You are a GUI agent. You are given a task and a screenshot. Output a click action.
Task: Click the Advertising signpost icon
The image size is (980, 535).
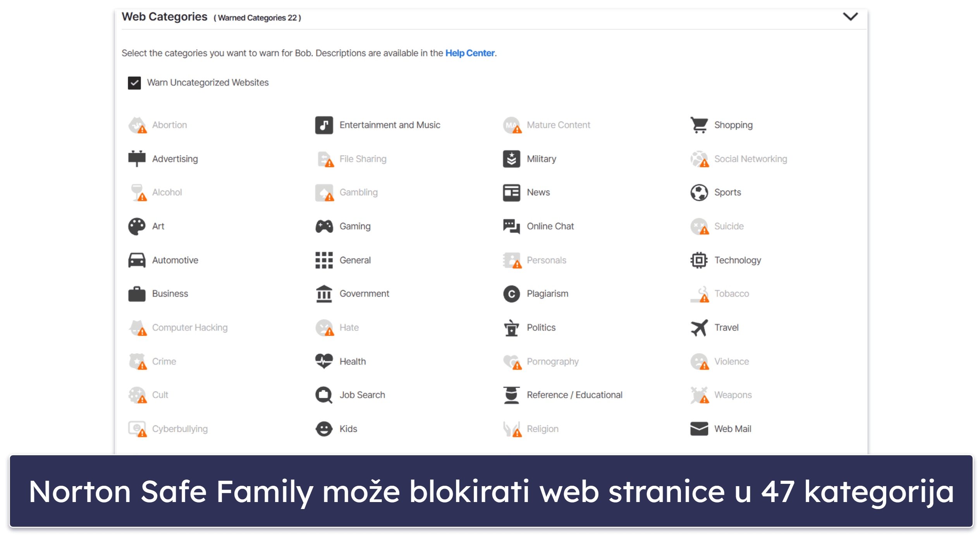(x=137, y=159)
